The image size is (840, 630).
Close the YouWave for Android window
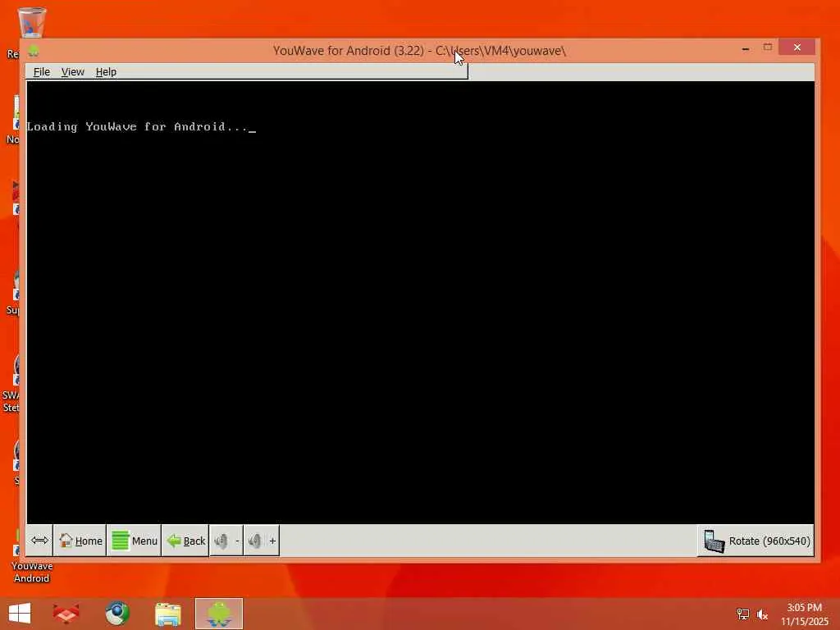(x=797, y=48)
